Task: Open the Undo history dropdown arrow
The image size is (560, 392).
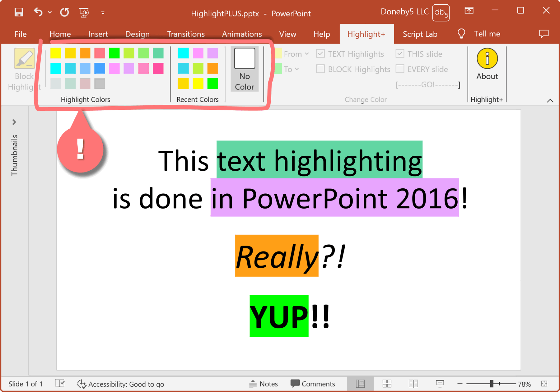Action: pyautogui.click(x=50, y=13)
